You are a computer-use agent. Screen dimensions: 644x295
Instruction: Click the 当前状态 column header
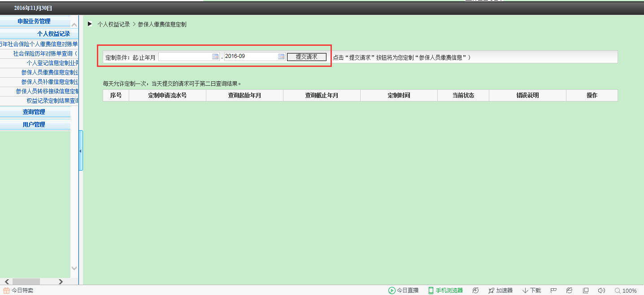coord(463,96)
